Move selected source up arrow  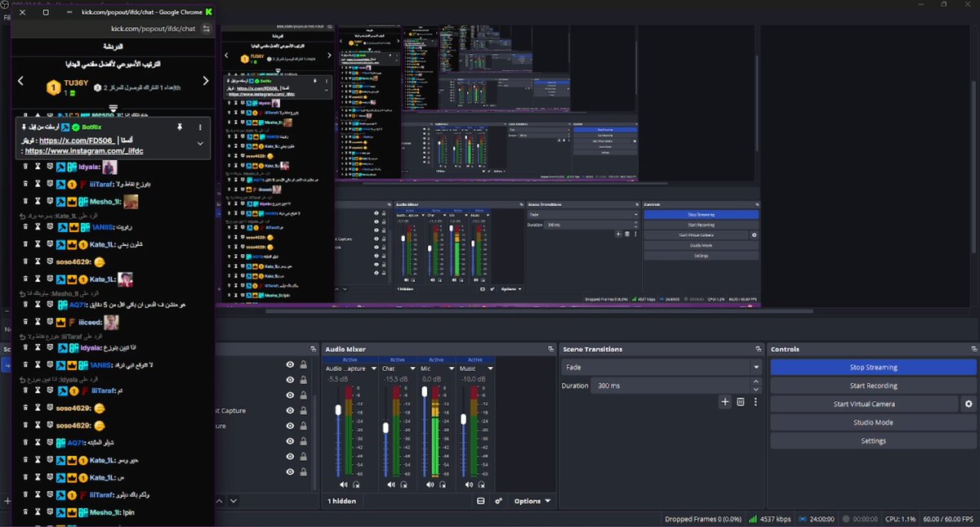point(220,501)
